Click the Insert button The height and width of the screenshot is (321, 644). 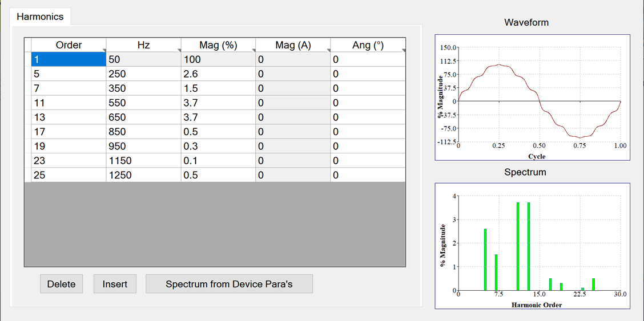(x=115, y=284)
